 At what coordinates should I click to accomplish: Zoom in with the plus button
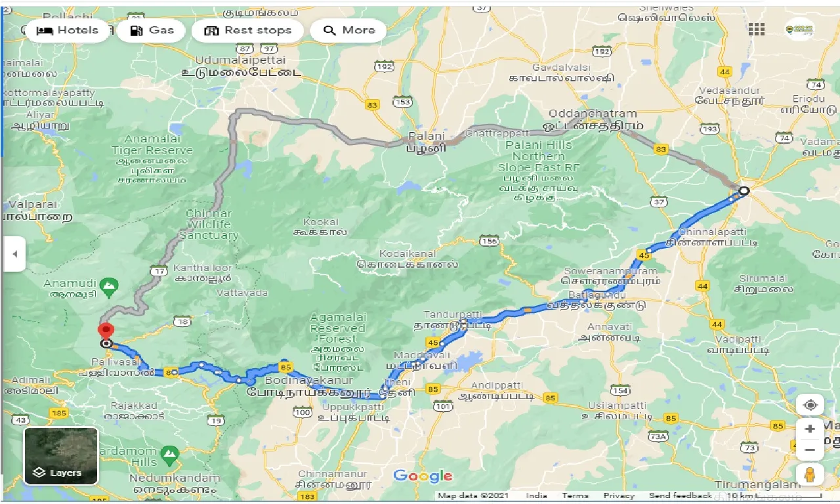click(810, 429)
